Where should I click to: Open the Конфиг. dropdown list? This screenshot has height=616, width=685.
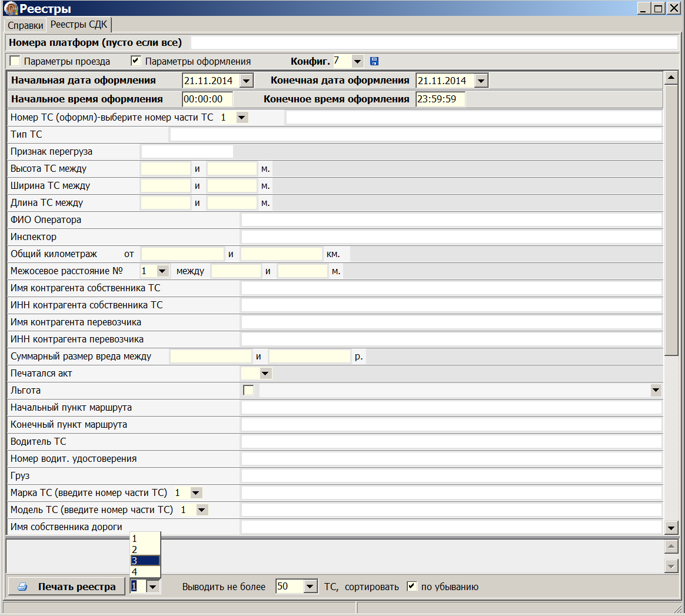(x=357, y=61)
